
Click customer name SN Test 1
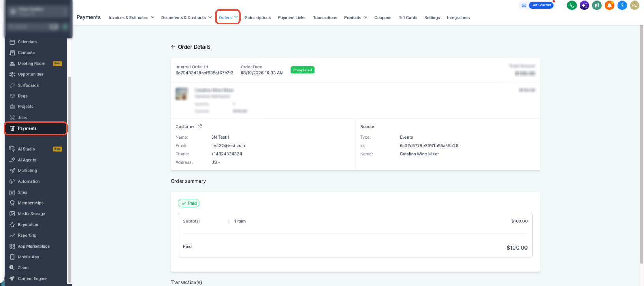click(220, 137)
